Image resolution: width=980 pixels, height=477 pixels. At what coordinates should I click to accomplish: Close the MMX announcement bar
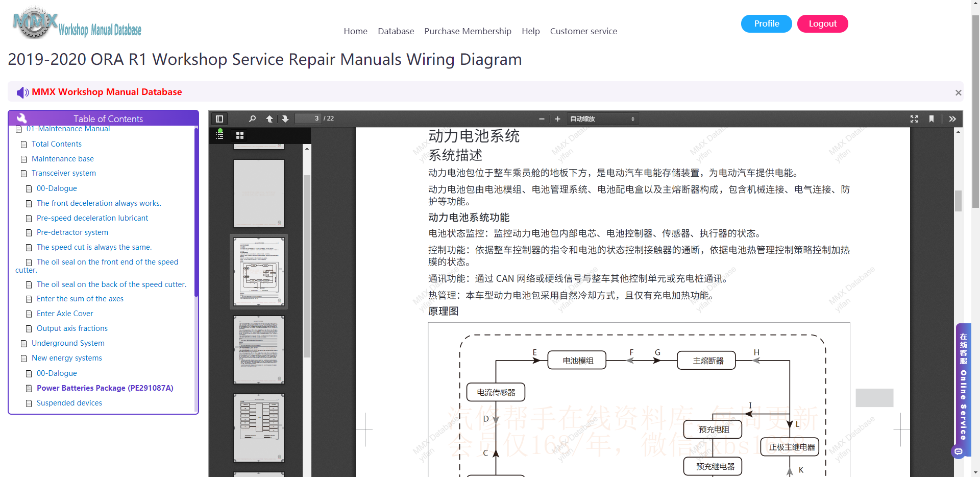958,93
